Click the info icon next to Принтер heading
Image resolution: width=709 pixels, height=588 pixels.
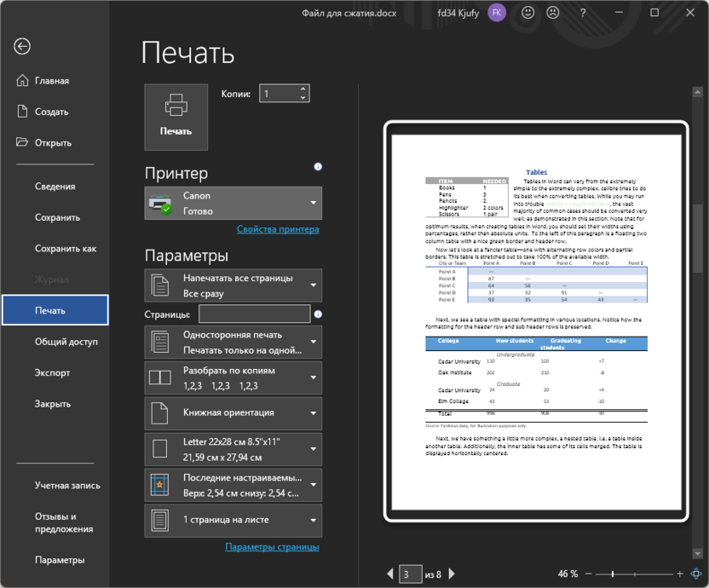click(317, 167)
